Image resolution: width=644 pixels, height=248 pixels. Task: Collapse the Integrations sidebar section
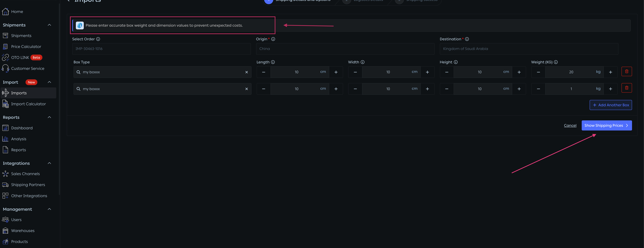click(x=49, y=163)
